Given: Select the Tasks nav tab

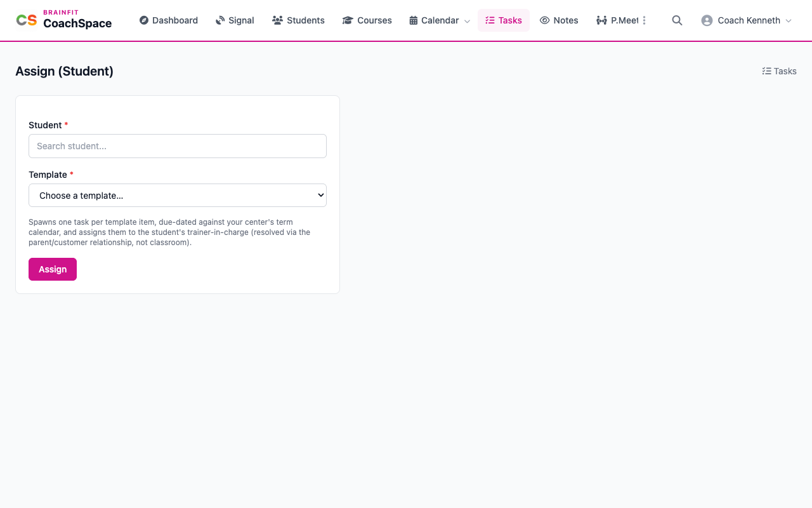Looking at the screenshot, I should pos(504,20).
